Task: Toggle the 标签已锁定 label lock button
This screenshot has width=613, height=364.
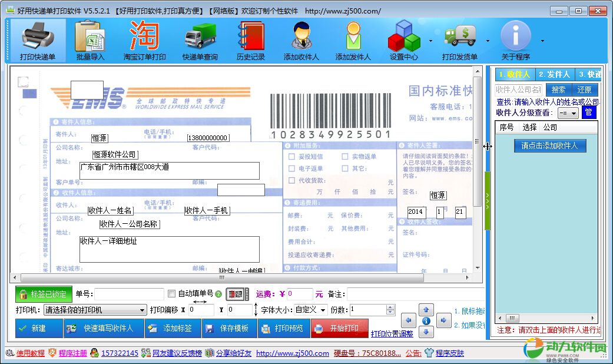Action: [44, 294]
